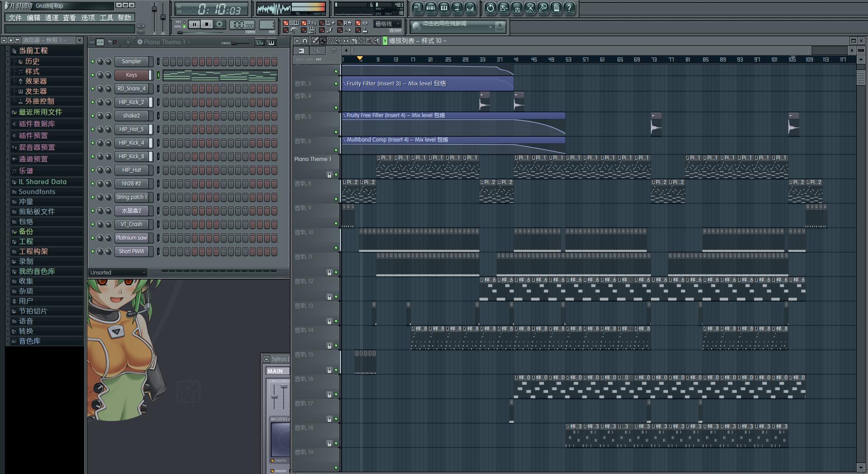Select the playlist slice tool
The width and height of the screenshot is (868, 474).
(x=354, y=41)
